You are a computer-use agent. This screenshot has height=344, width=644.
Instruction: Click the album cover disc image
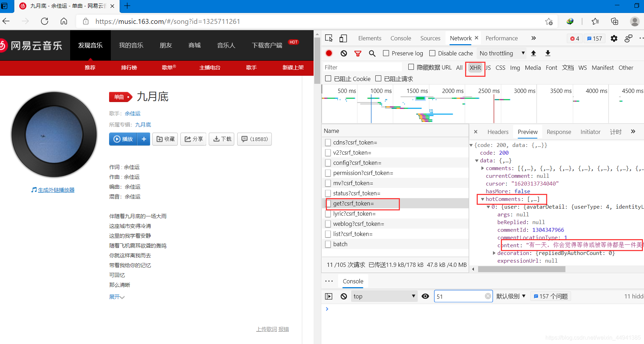pyautogui.click(x=54, y=134)
